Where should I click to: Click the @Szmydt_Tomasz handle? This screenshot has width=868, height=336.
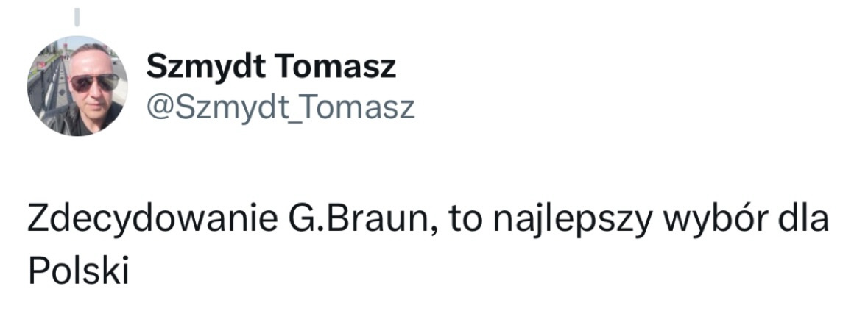pyautogui.click(x=280, y=107)
